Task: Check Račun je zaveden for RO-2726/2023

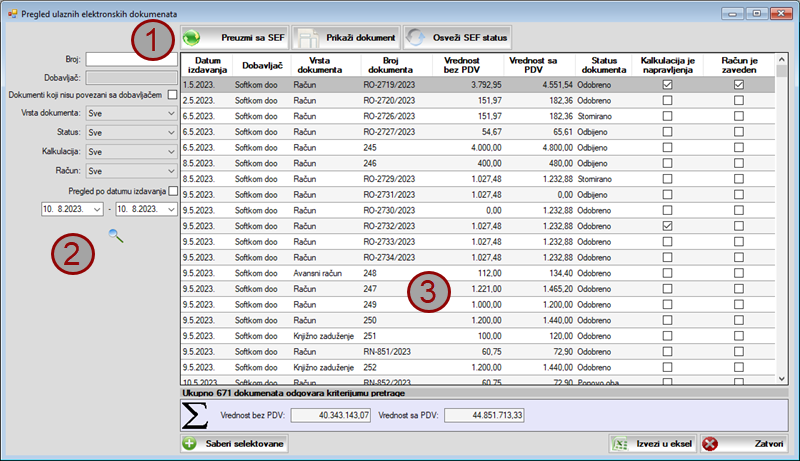Action: pos(739,116)
